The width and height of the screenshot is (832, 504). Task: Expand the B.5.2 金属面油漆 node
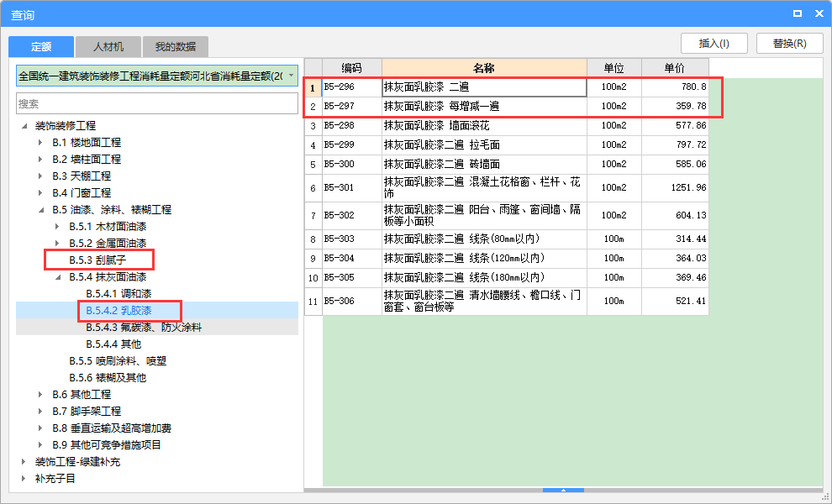point(58,244)
